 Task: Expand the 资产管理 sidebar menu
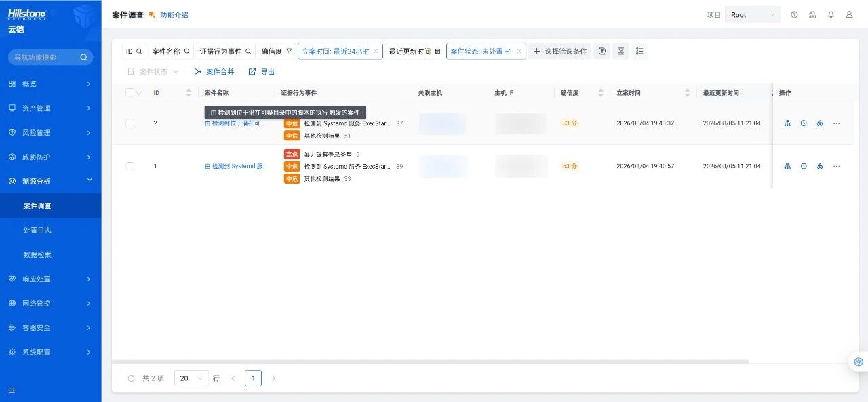pos(50,108)
